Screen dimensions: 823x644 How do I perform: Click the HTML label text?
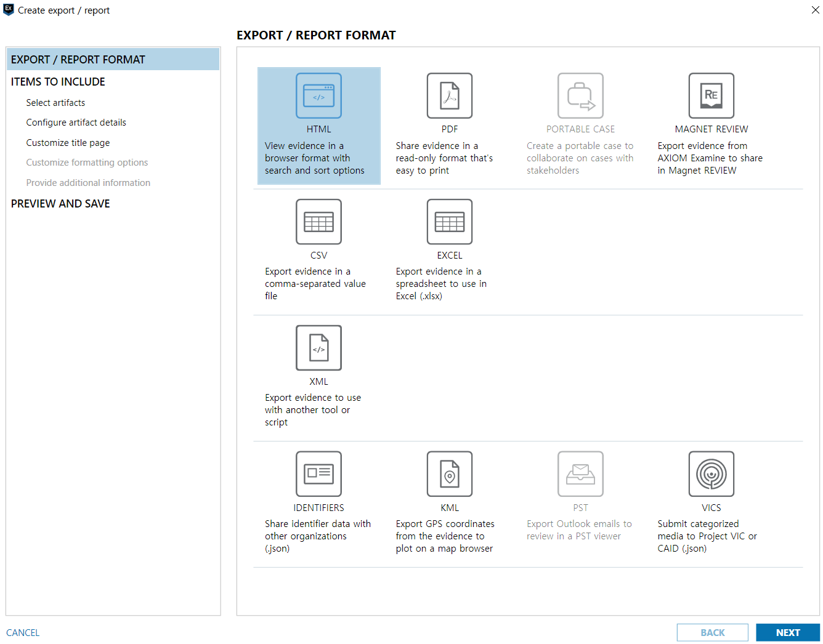[x=318, y=129]
